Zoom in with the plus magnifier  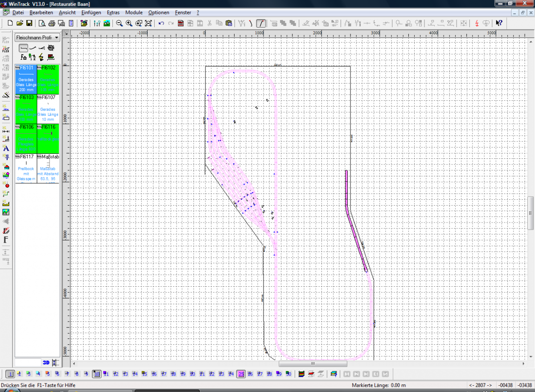pos(129,23)
